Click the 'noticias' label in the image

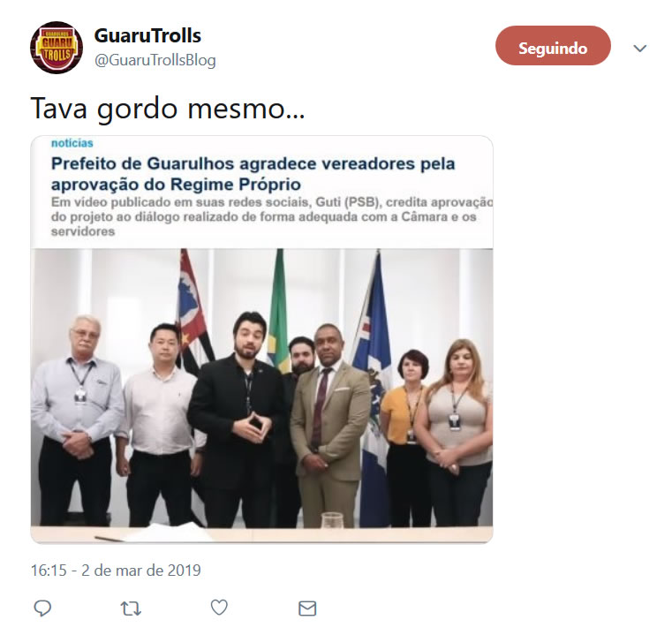[72, 143]
